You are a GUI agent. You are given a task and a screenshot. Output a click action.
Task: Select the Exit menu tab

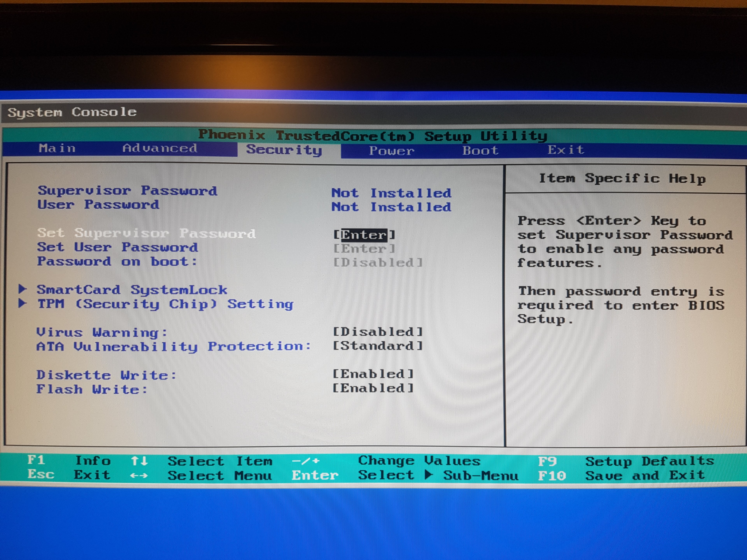pos(566,150)
